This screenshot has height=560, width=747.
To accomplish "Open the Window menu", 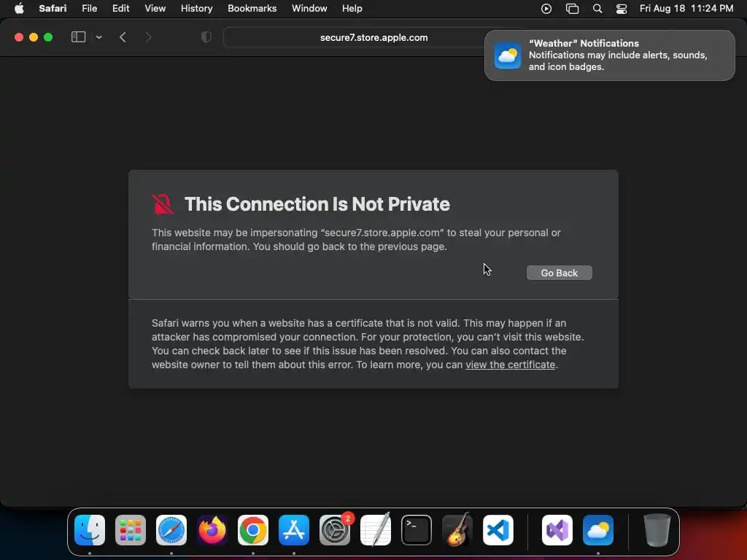I will (309, 9).
